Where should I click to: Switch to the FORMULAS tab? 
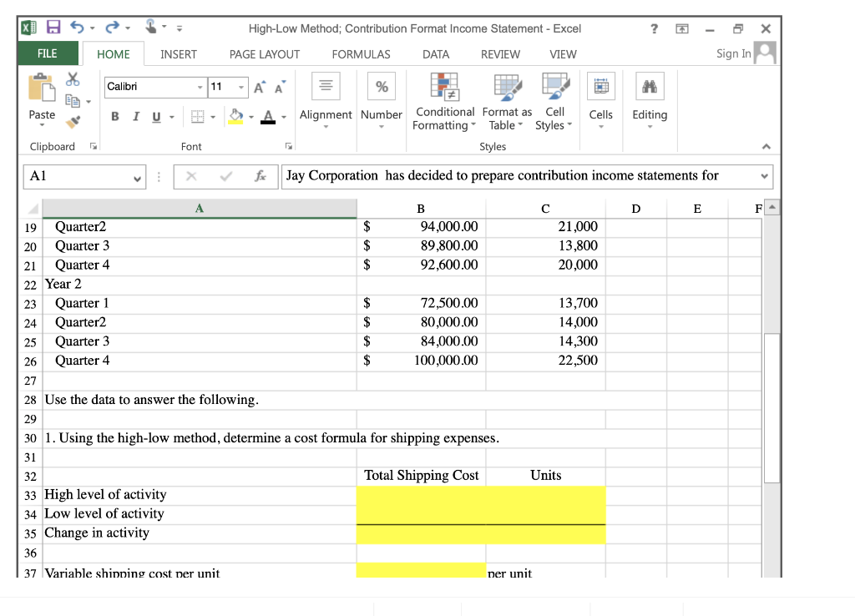coord(361,54)
